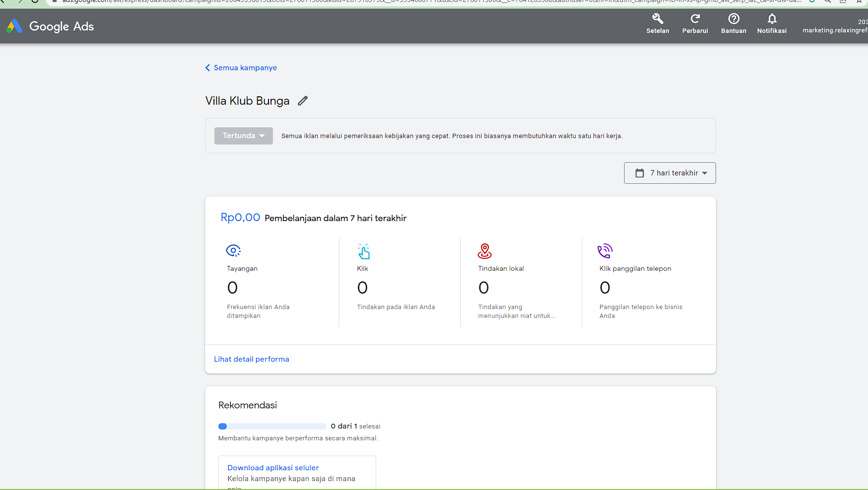Expand the Tertunda status dropdown
868x490 pixels.
pyautogui.click(x=243, y=136)
